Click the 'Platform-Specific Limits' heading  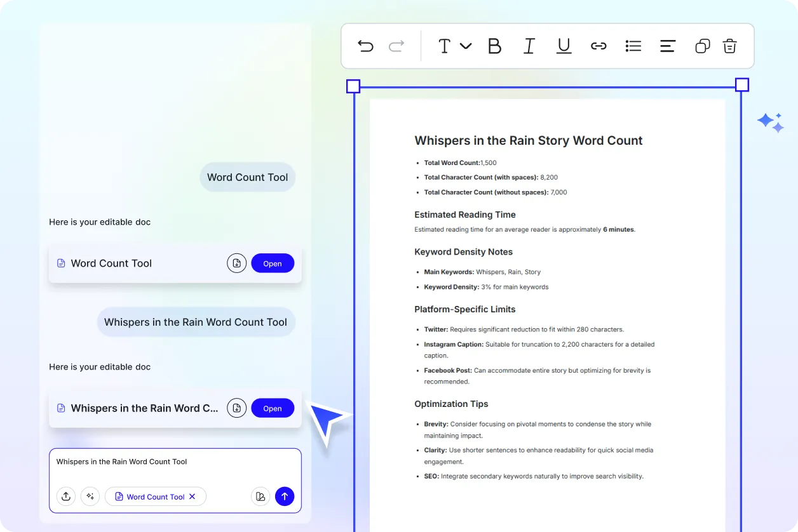coord(465,309)
